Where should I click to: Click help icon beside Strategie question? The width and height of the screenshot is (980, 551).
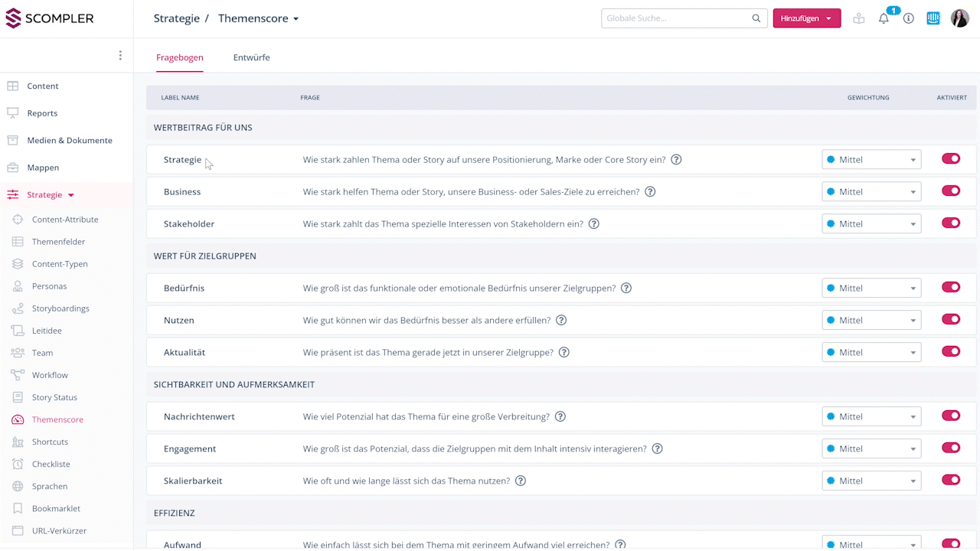pyautogui.click(x=676, y=160)
